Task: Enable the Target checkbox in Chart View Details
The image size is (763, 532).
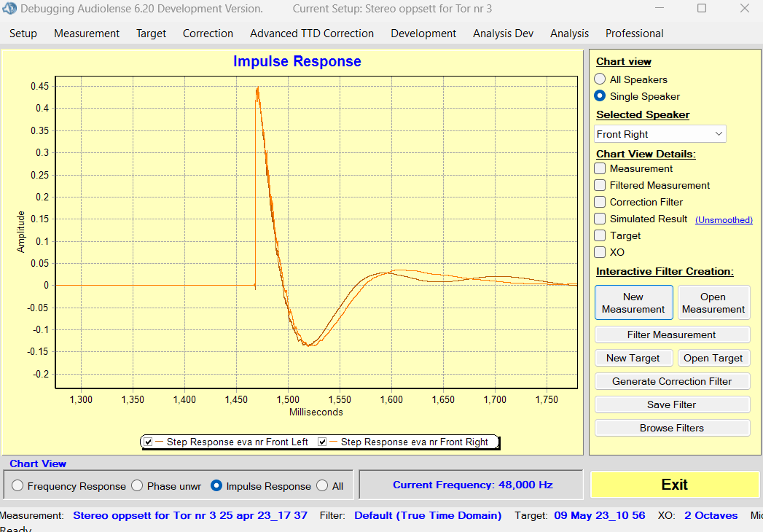Action: 600,235
